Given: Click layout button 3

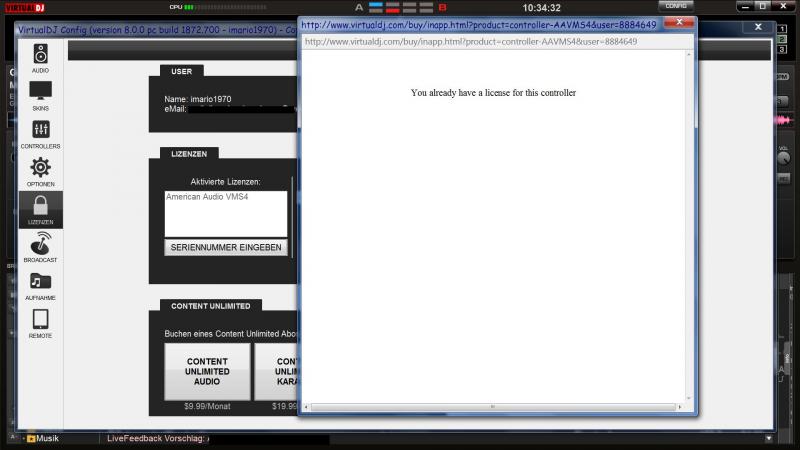Looking at the screenshot, I should coord(782,49).
